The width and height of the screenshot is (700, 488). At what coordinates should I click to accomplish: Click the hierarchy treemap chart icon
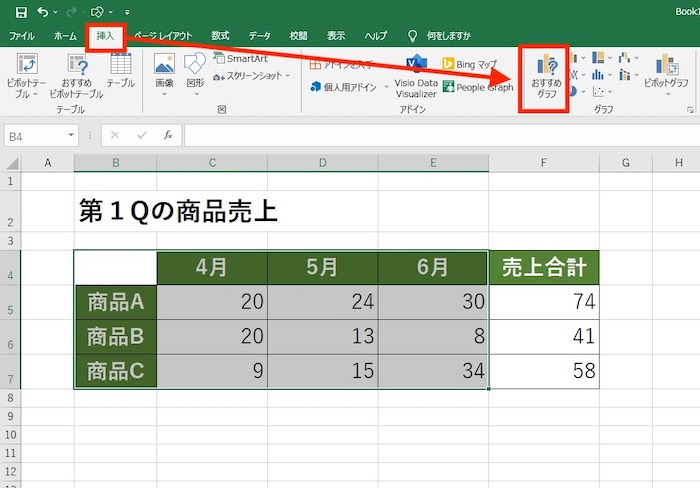pos(598,58)
